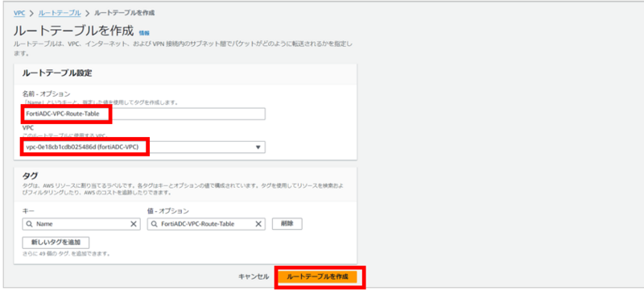Go to ルートテーブル breadcrumb link

coord(60,13)
